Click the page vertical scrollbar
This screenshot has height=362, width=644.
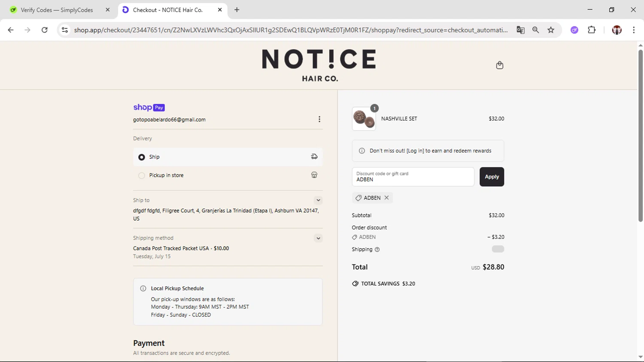click(640, 136)
